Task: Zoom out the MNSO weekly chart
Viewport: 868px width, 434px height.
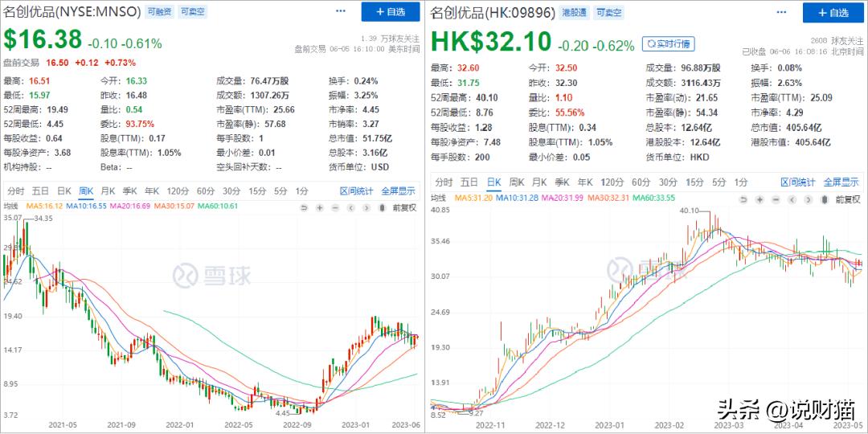Action: coord(335,207)
